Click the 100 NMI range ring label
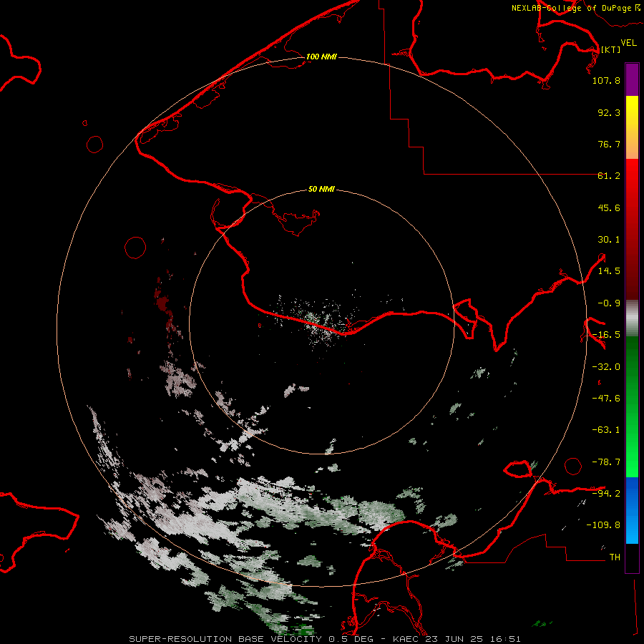 coord(321,57)
